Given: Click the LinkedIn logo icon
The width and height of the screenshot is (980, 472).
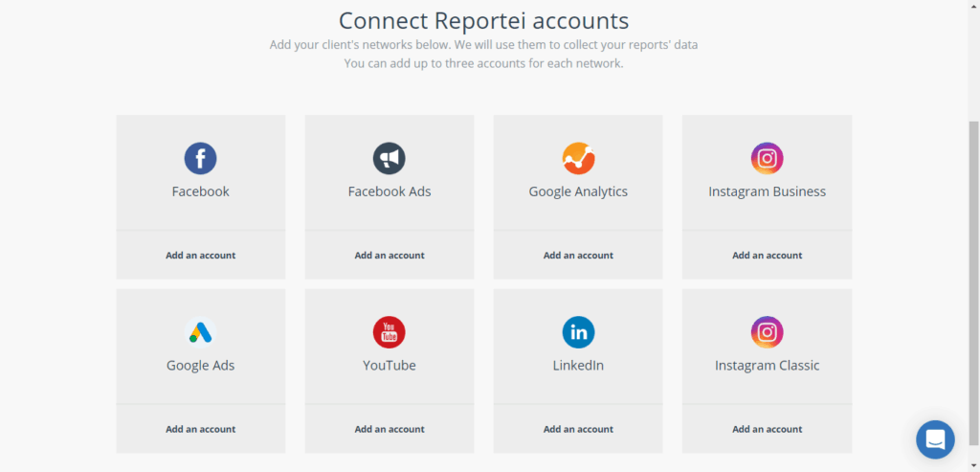Looking at the screenshot, I should [x=578, y=332].
